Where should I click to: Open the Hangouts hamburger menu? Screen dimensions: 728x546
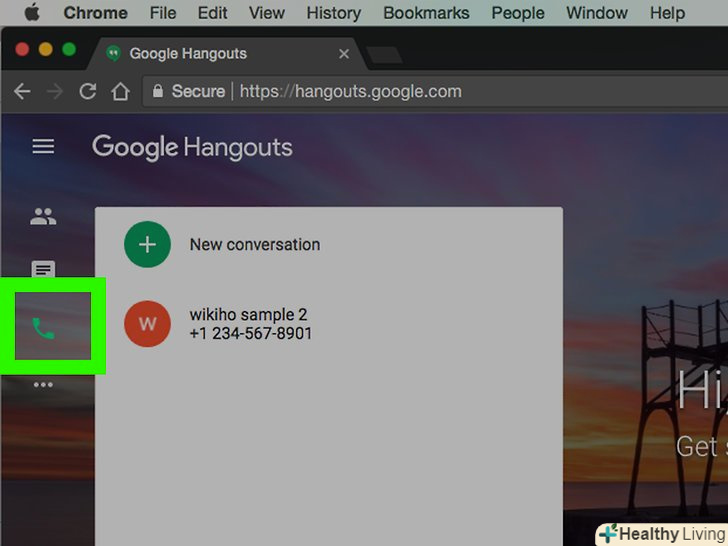tap(43, 147)
